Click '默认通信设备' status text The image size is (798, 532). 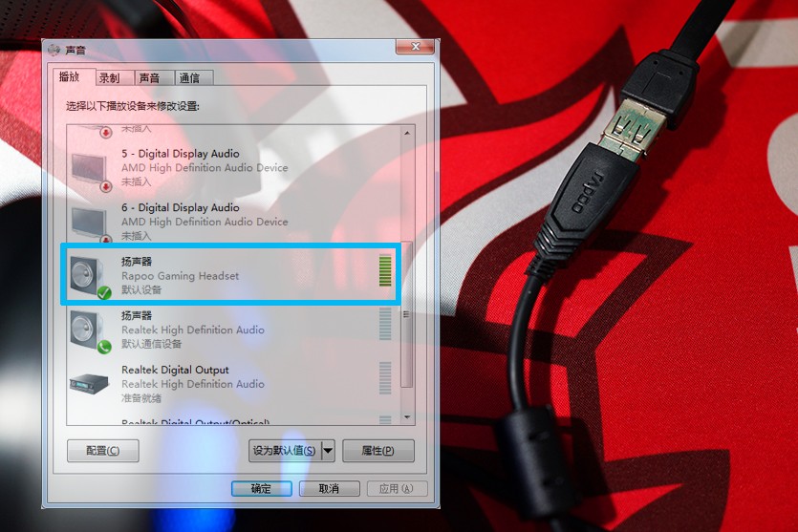coord(151,344)
